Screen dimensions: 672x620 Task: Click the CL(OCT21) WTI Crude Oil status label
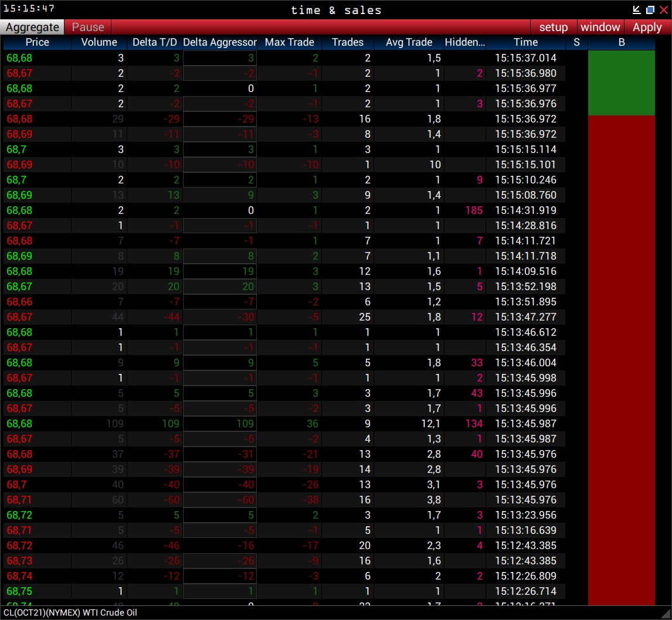click(x=70, y=612)
